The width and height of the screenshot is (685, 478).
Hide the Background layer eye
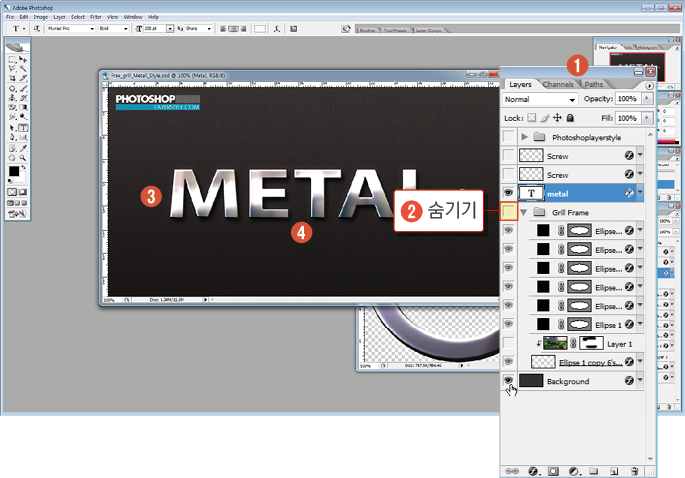pos(509,381)
